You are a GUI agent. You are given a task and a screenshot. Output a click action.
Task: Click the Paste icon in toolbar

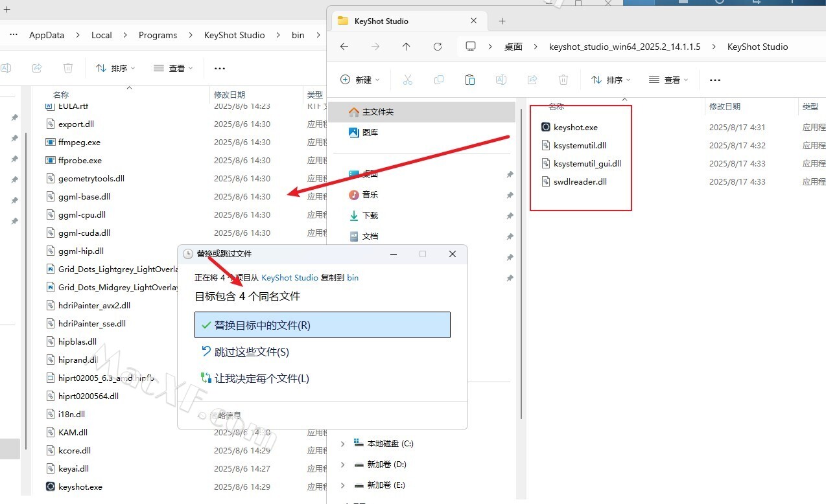click(x=470, y=80)
